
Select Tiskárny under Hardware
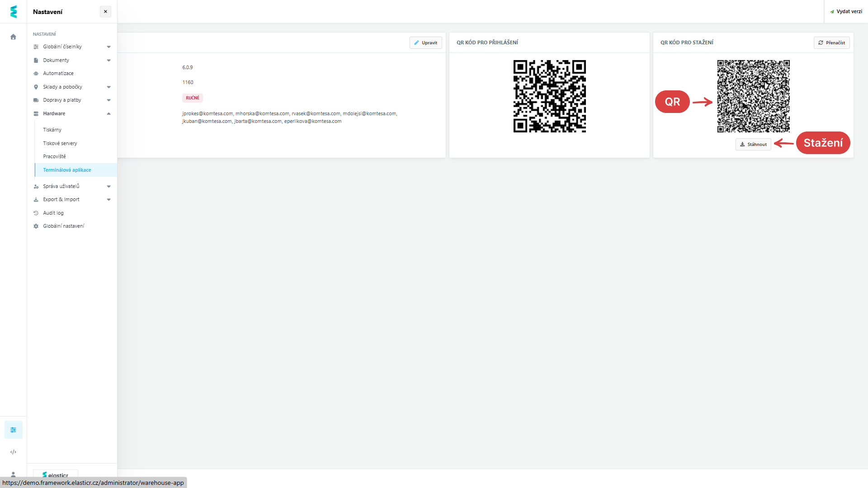tap(52, 130)
